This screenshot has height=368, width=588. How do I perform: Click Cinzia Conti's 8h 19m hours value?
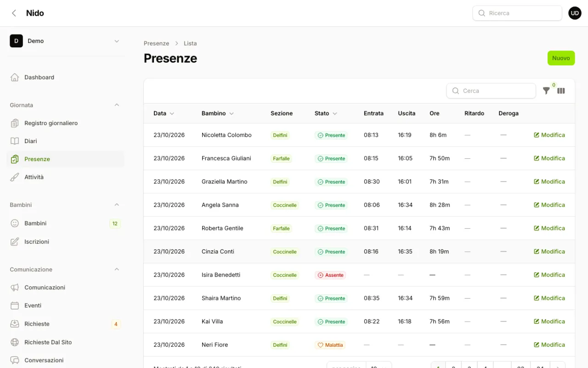point(440,252)
